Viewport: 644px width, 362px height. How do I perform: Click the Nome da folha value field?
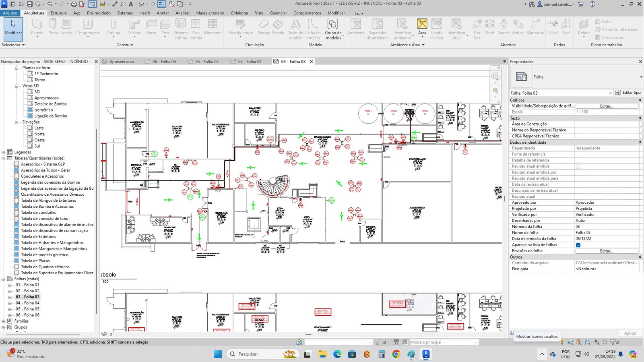point(607,233)
